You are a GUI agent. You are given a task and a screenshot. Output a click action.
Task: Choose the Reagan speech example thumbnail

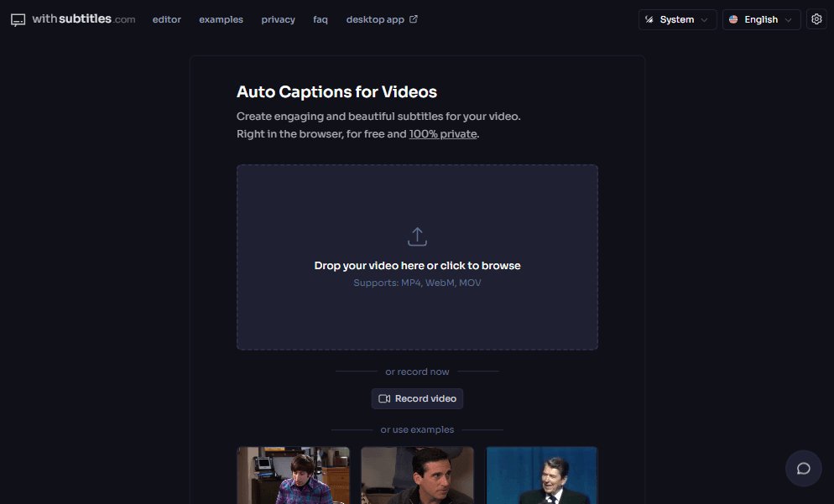pos(541,475)
